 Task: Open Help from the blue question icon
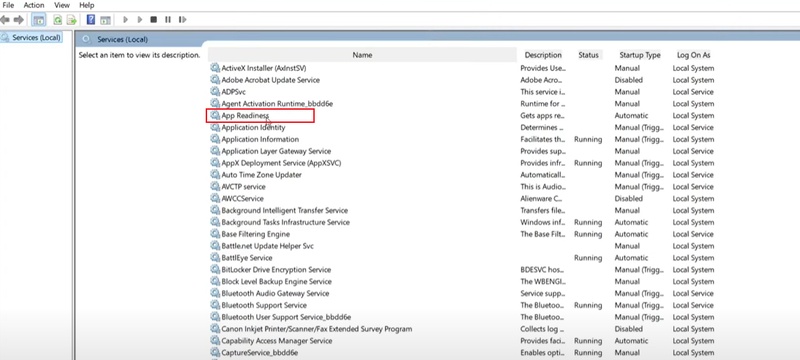coord(91,20)
